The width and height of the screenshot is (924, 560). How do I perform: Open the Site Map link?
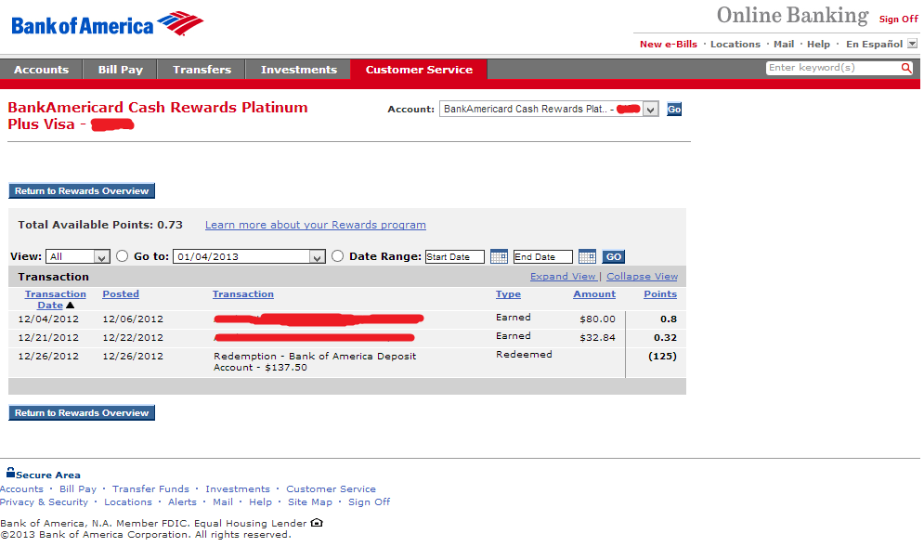coord(310,501)
